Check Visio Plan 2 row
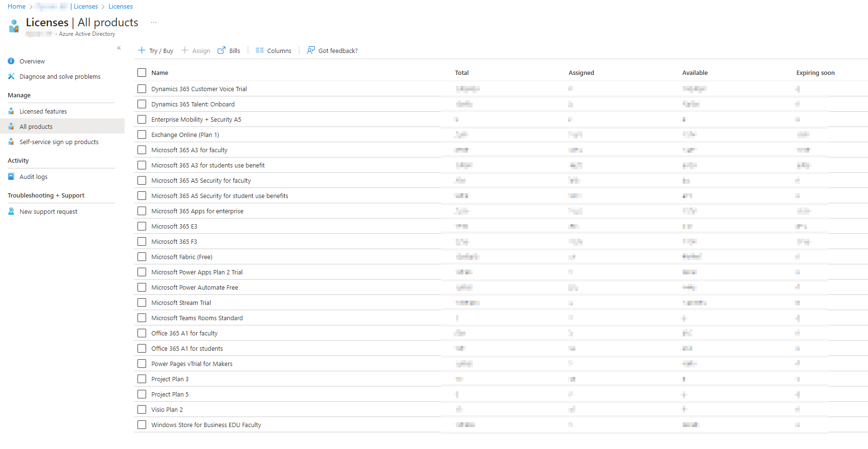Image resolution: width=868 pixels, height=449 pixels. coord(142,409)
